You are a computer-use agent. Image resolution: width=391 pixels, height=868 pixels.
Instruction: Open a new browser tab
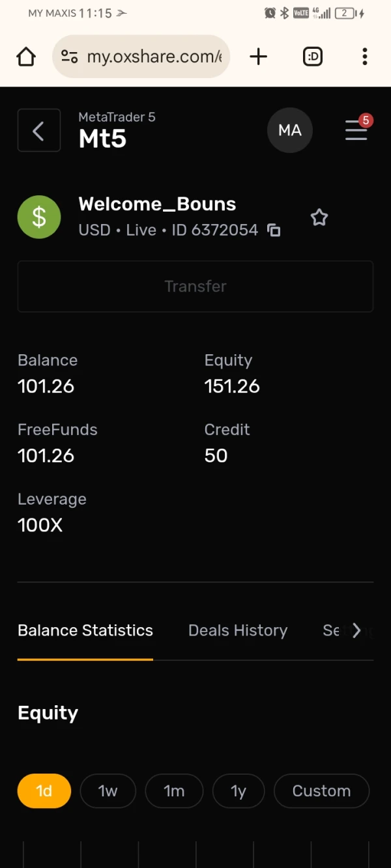coord(259,57)
